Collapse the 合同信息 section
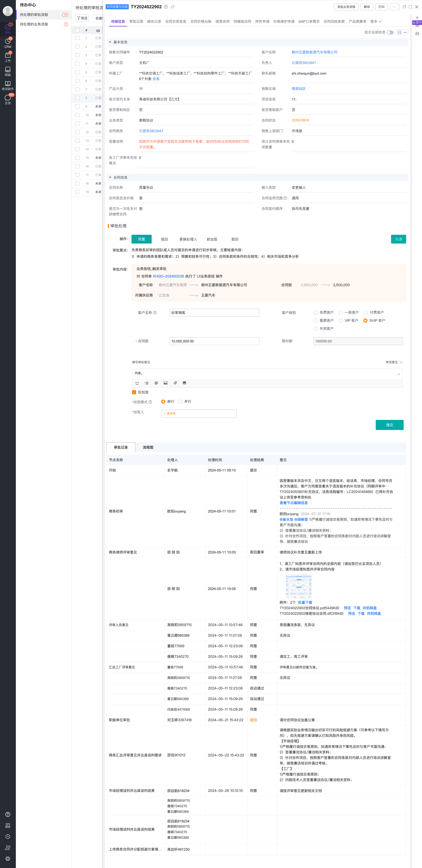 click(110, 177)
